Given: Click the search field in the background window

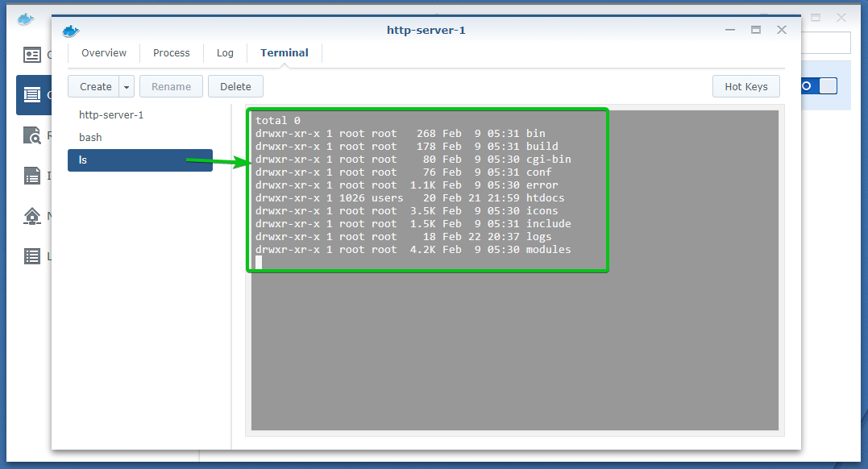Looking at the screenshot, I should [x=825, y=43].
